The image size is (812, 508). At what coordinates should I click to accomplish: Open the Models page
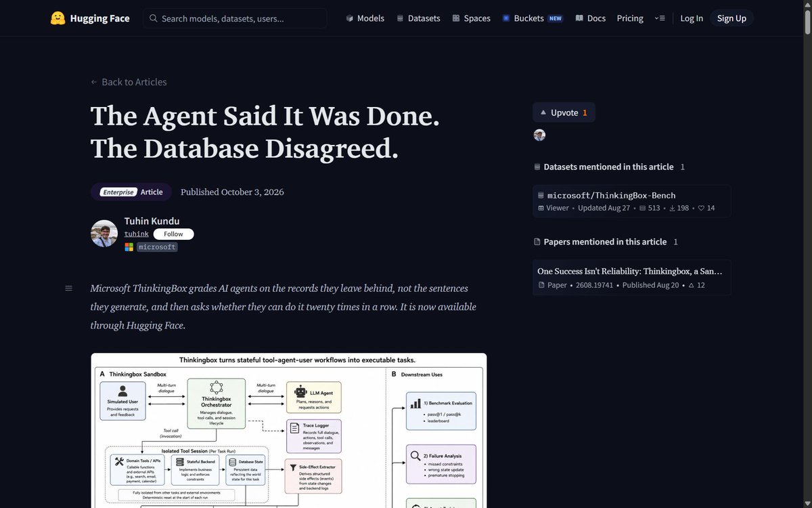(x=365, y=18)
